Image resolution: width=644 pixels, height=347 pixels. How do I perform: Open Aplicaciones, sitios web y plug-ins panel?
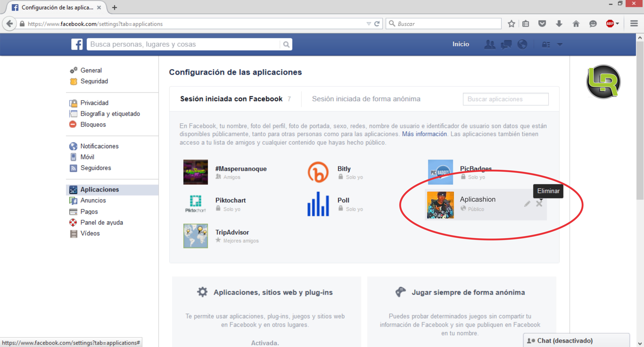click(x=266, y=312)
